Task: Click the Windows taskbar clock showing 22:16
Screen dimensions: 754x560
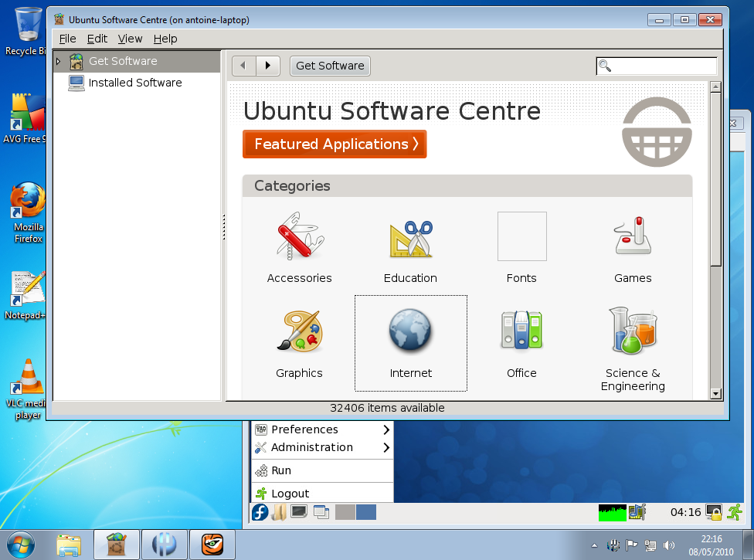Action: [x=711, y=545]
